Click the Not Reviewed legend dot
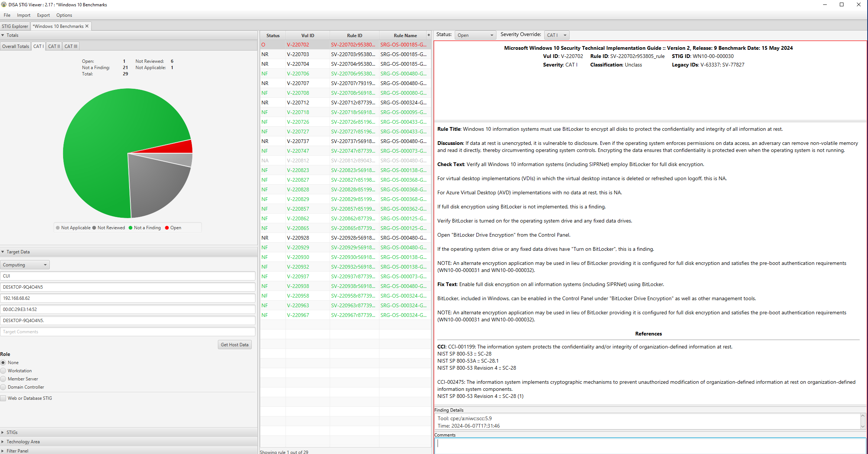Image resolution: width=868 pixels, height=454 pixels. pyautogui.click(x=94, y=228)
